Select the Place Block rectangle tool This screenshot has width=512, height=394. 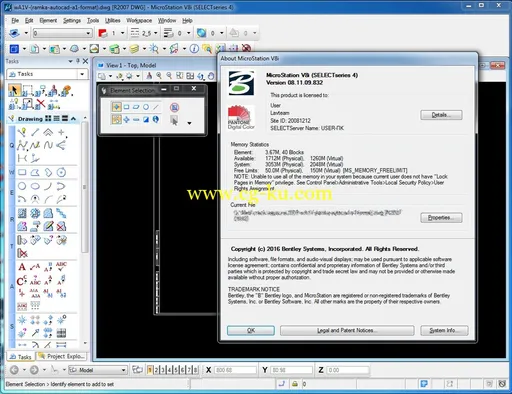(x=22, y=172)
